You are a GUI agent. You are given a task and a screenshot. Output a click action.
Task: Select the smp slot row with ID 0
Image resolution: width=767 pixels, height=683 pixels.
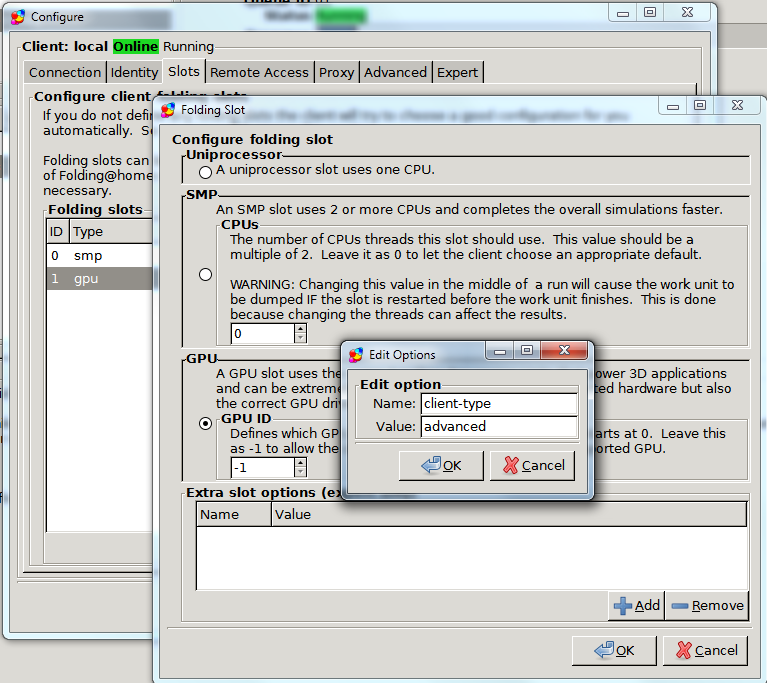[100, 255]
